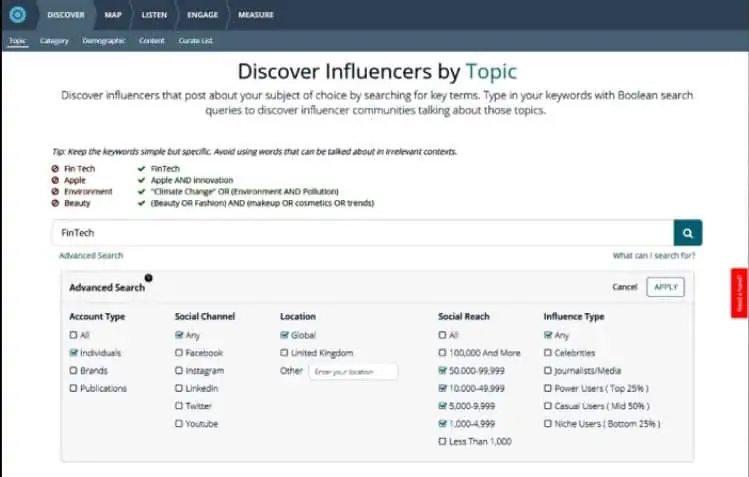The image size is (749, 477).
Task: Open the Map navigation tab
Action: coord(113,15)
